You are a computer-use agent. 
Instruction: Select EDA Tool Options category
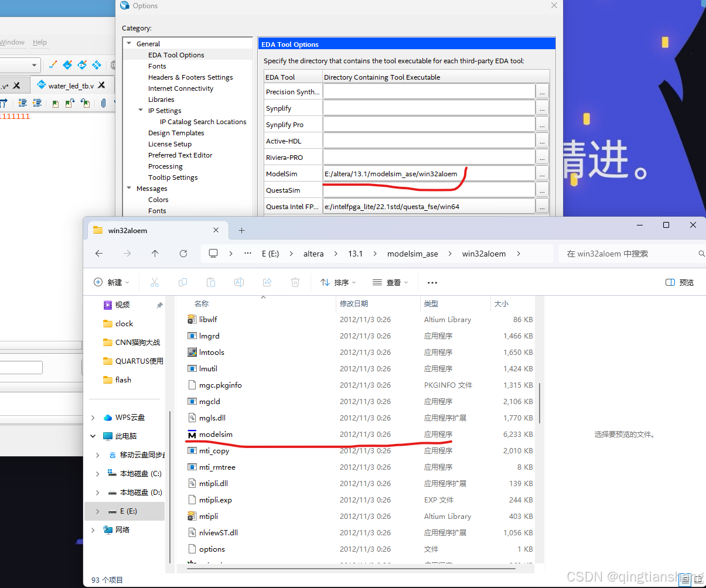176,55
